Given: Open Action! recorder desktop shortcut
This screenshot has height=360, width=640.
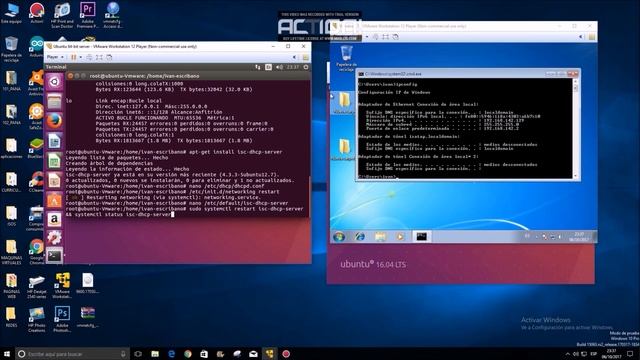Looking at the screenshot, I should click(x=37, y=13).
